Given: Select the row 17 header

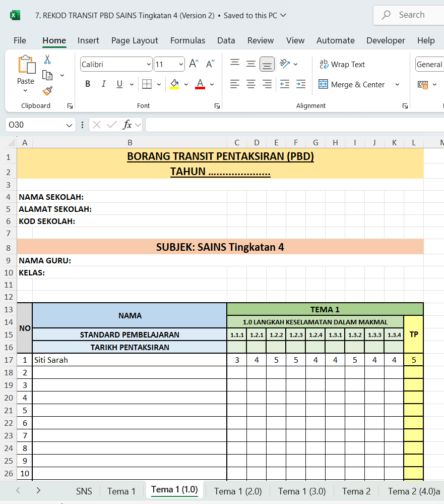Looking at the screenshot, I should click(9, 360).
